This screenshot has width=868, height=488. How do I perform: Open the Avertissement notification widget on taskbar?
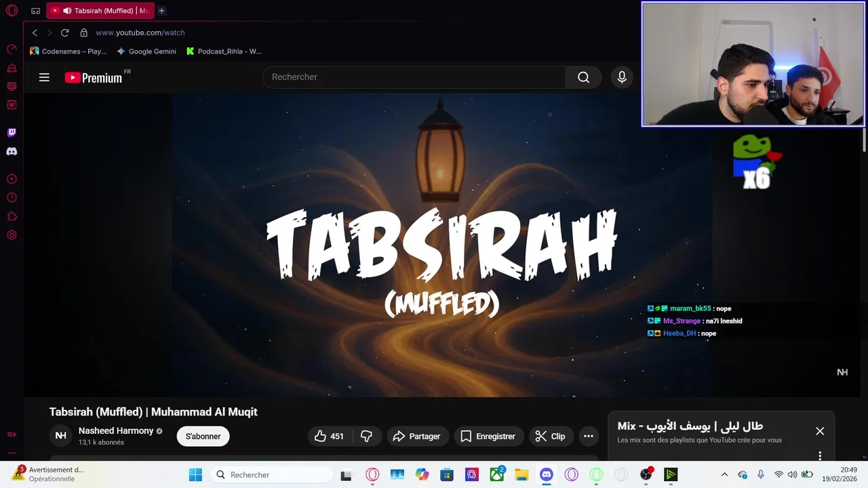(47, 474)
